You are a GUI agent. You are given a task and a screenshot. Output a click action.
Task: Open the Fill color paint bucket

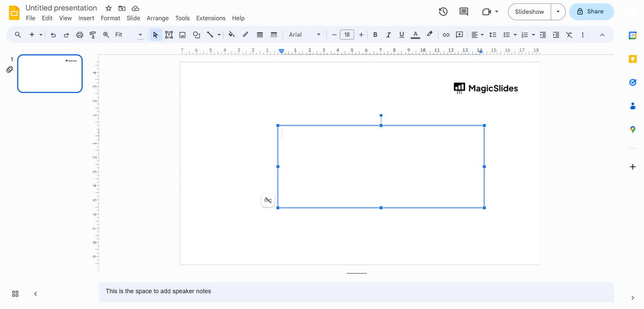click(232, 35)
